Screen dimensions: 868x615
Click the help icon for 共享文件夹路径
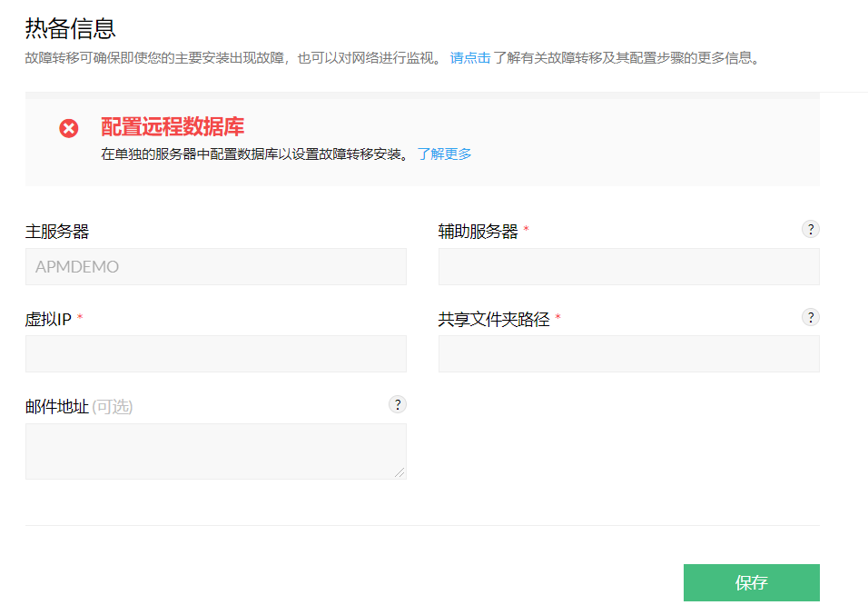[x=810, y=317]
